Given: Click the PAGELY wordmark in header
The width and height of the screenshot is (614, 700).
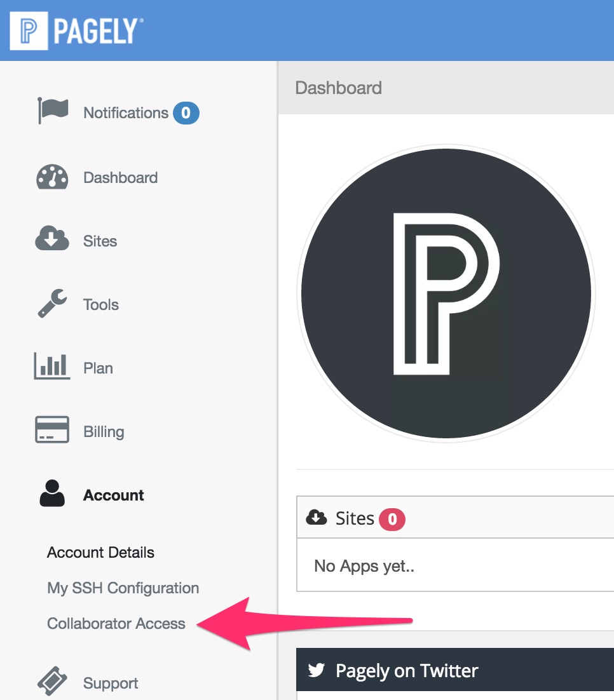Looking at the screenshot, I should click(99, 31).
